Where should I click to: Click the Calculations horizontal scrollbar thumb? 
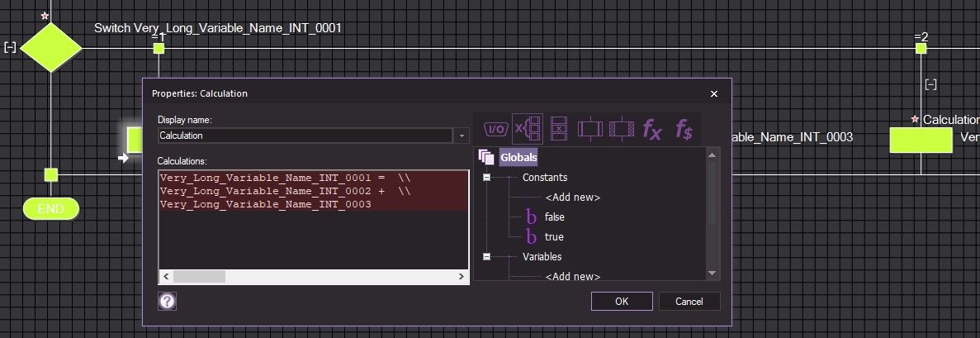pyautogui.click(x=198, y=277)
